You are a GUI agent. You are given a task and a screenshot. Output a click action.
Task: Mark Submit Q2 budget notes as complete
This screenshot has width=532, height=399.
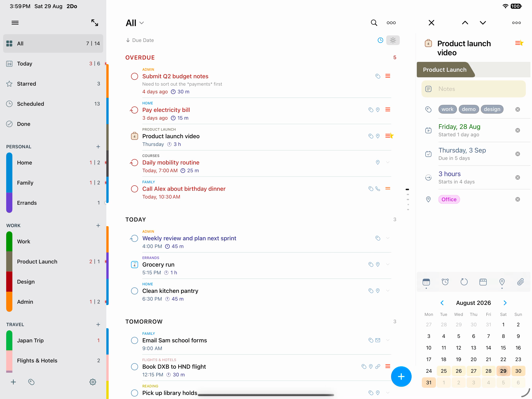tap(134, 77)
